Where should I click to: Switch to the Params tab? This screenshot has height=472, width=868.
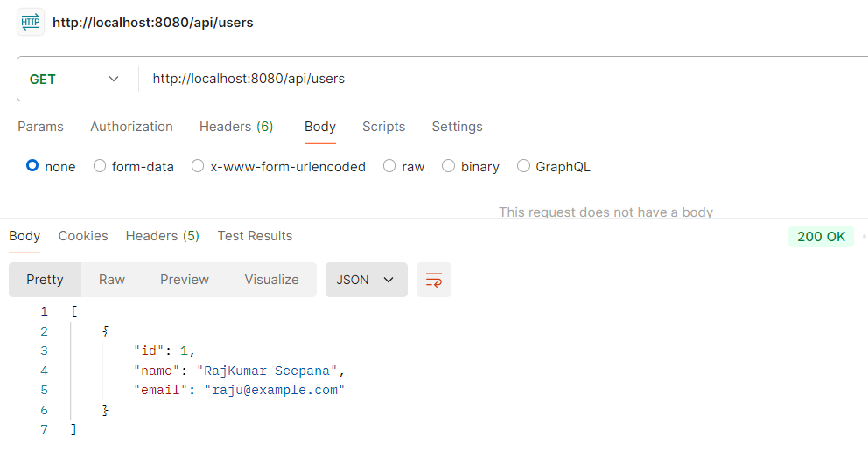40,127
